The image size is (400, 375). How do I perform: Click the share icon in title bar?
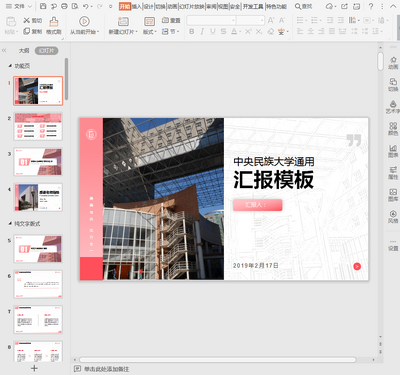pyautogui.click(x=344, y=6)
